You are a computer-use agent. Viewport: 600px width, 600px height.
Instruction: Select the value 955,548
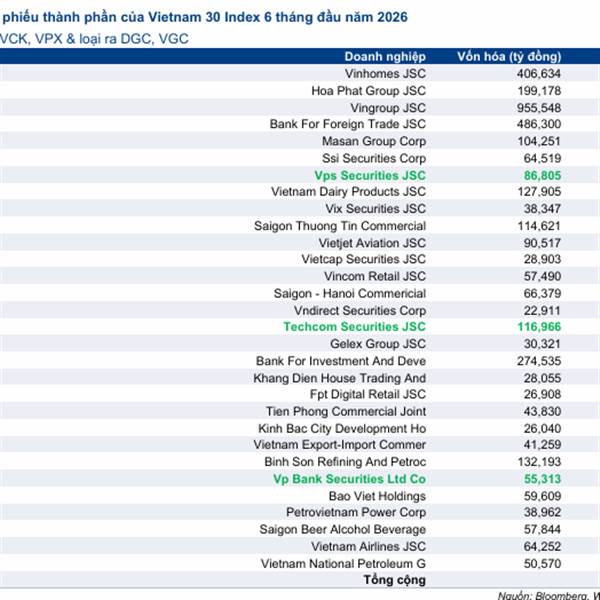pyautogui.click(x=539, y=108)
